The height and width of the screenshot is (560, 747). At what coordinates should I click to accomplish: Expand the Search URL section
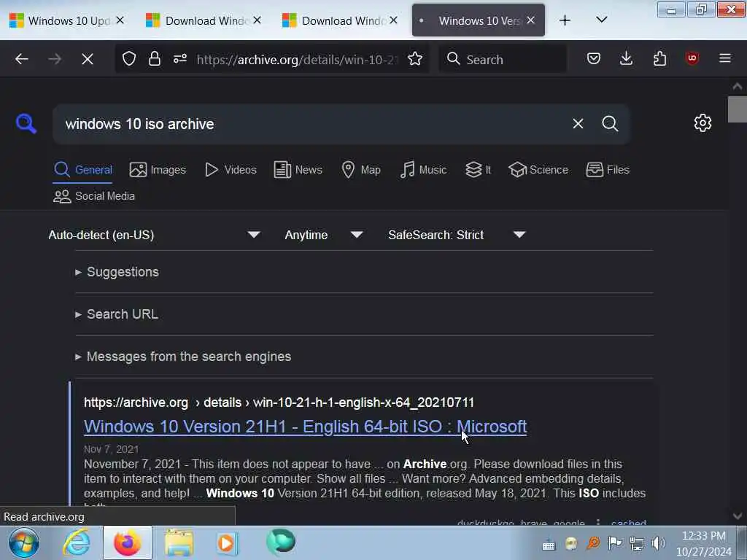pyautogui.click(x=117, y=314)
